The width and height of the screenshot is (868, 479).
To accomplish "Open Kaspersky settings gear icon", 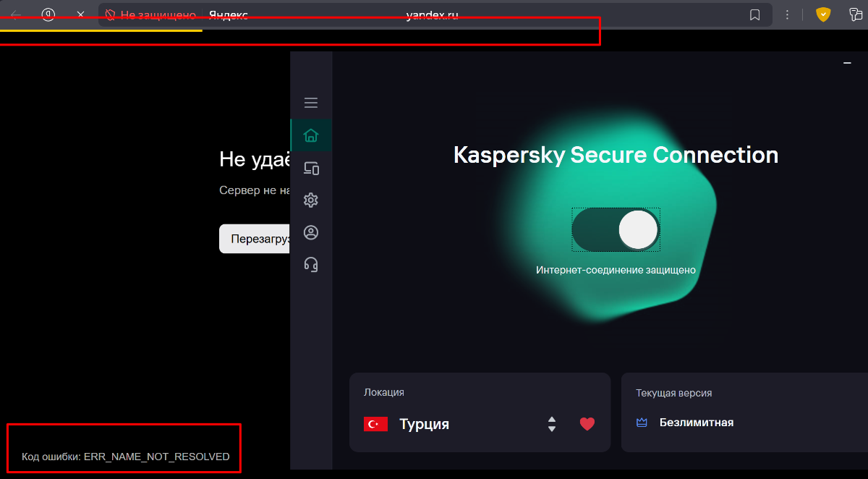I will coord(311,200).
